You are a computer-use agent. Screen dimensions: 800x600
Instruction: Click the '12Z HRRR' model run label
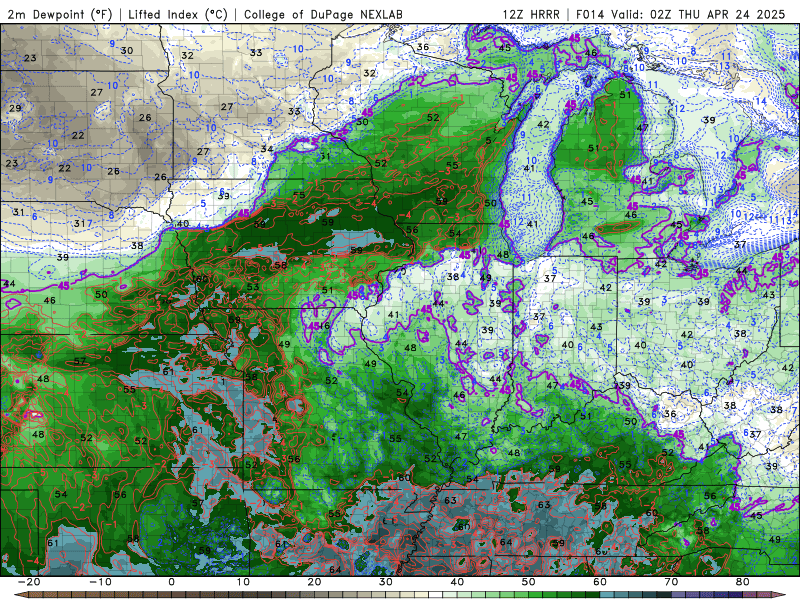[x=531, y=14]
